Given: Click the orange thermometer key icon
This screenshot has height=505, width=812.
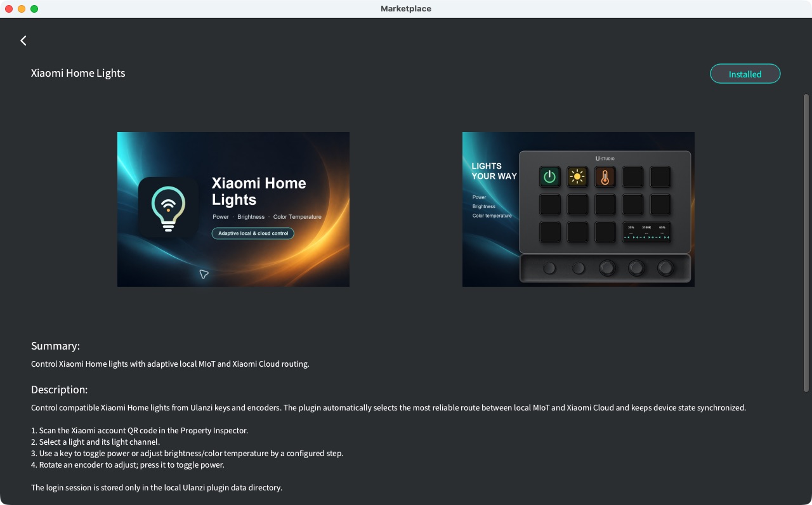Looking at the screenshot, I should click(x=605, y=176).
